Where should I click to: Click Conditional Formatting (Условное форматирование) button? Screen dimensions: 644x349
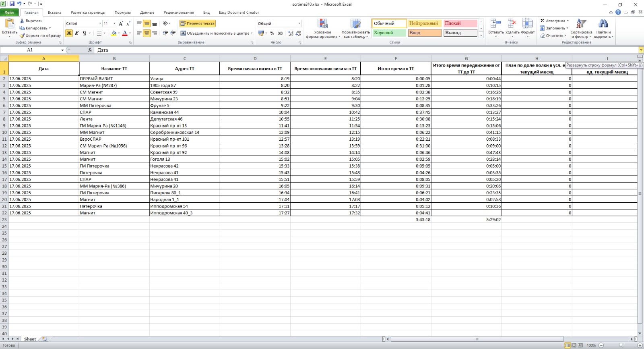[x=322, y=29]
